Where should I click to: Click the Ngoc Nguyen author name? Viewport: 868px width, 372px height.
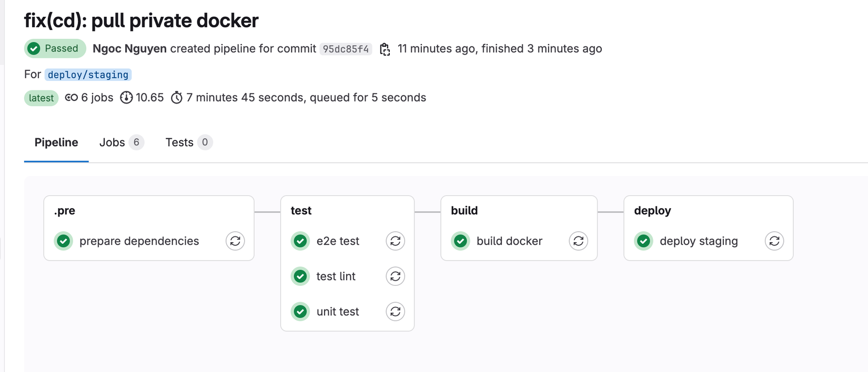tap(129, 49)
